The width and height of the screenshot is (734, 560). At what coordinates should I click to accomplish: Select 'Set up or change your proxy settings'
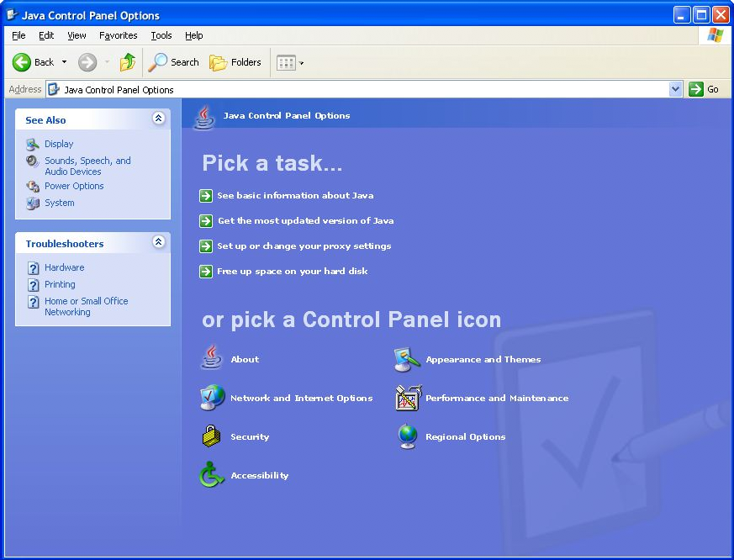coord(303,246)
